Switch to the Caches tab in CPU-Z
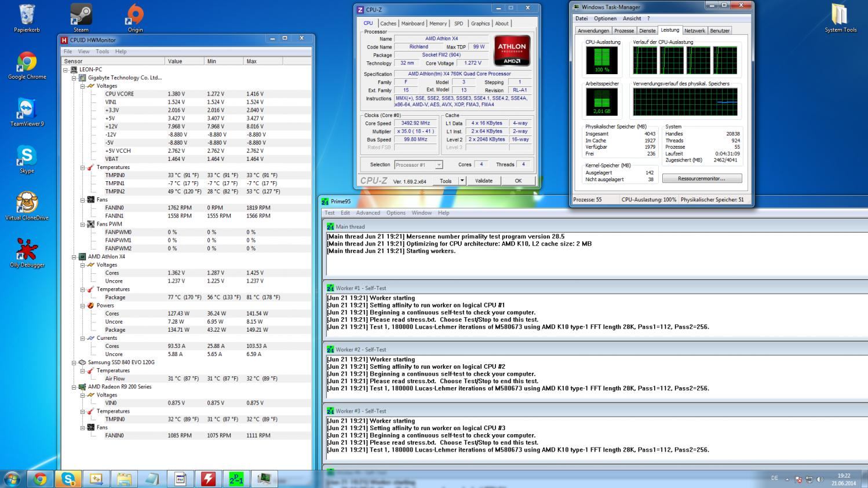 (388, 24)
